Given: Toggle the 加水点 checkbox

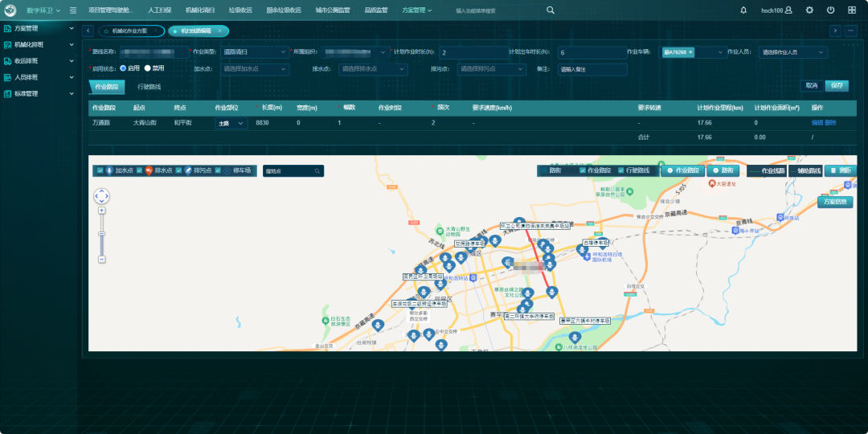Looking at the screenshot, I should 100,170.
